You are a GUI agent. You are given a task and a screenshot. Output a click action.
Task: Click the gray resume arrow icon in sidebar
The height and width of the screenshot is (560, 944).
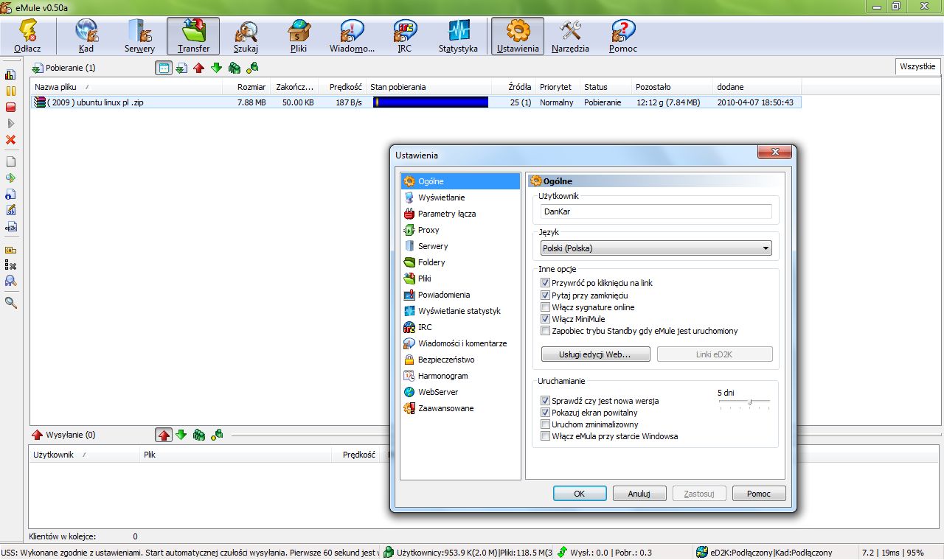pyautogui.click(x=11, y=123)
